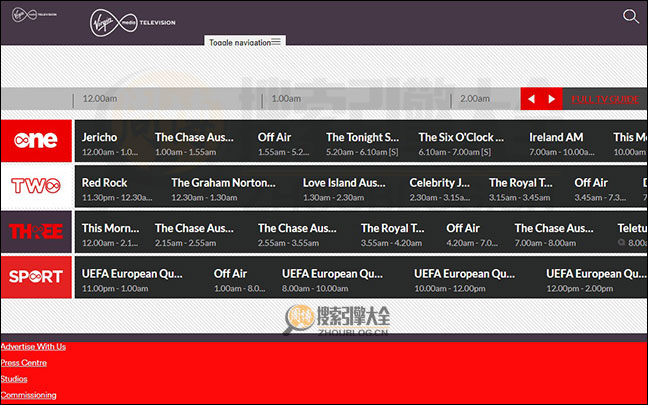Image resolution: width=648 pixels, height=405 pixels.
Task: Open UEFA European Qu... 10.00am on Sport
Action: (465, 280)
